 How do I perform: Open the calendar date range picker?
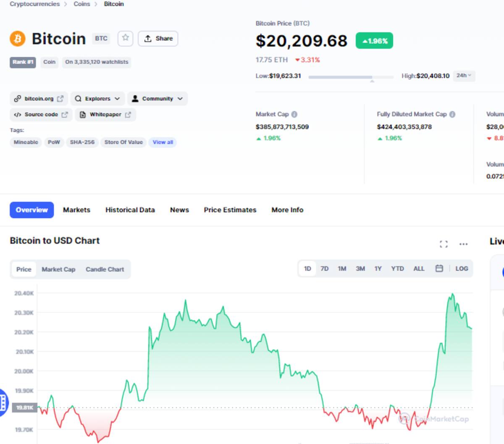coord(439,268)
